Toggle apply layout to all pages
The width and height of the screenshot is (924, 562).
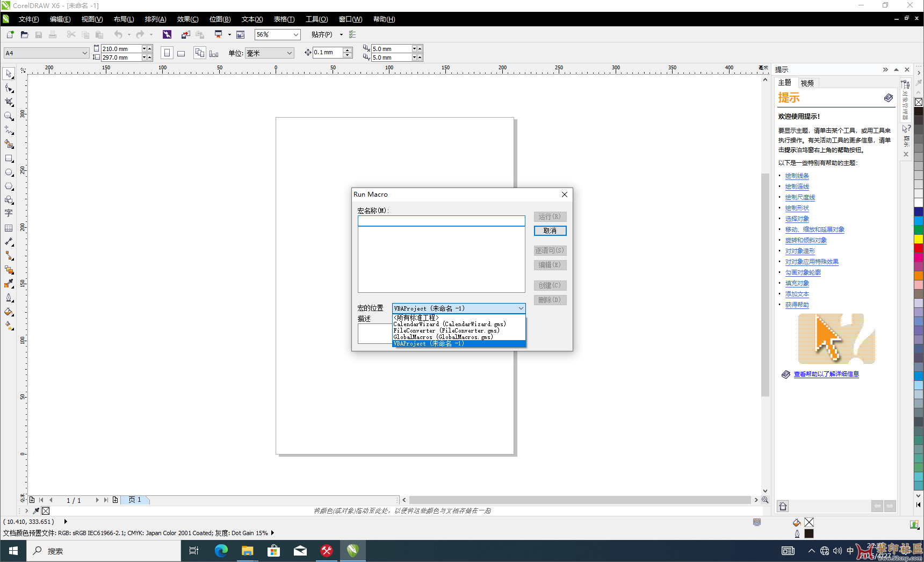coord(200,53)
